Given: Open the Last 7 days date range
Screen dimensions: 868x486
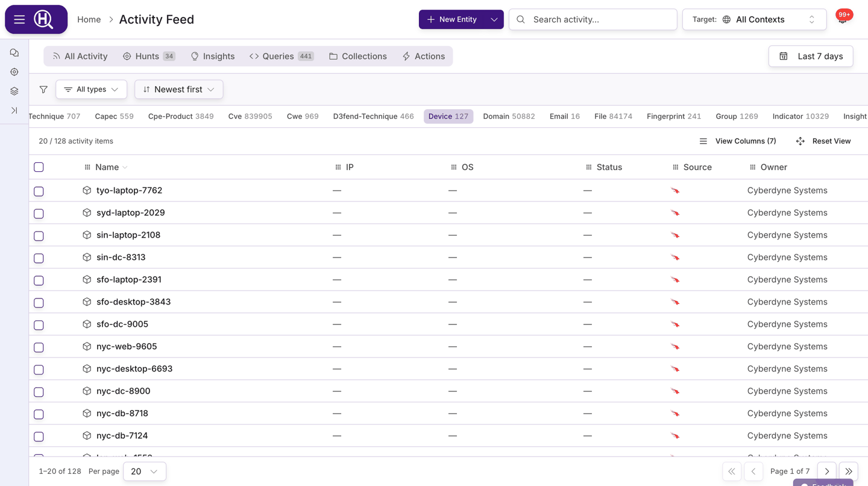Looking at the screenshot, I should (811, 56).
